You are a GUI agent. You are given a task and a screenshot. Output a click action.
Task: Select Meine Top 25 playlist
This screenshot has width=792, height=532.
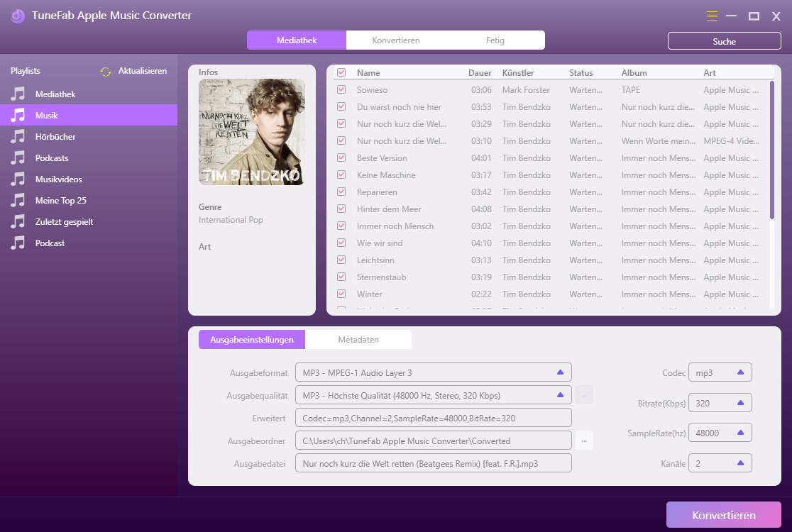[x=54, y=200]
